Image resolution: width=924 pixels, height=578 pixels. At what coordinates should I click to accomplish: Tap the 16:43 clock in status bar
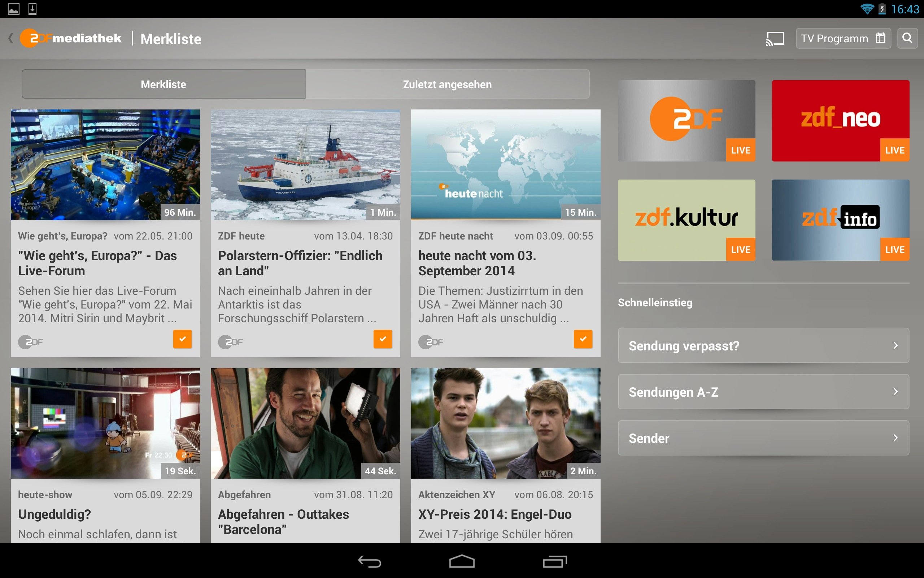click(905, 9)
